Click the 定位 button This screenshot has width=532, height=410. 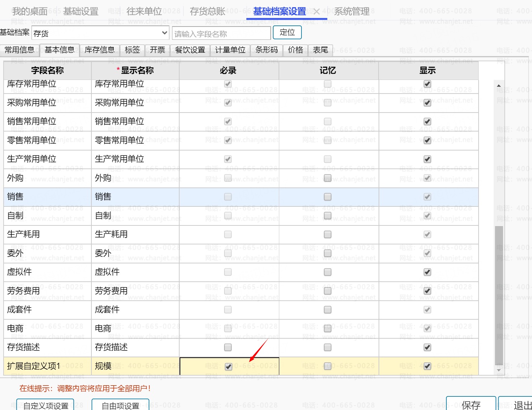coord(287,33)
